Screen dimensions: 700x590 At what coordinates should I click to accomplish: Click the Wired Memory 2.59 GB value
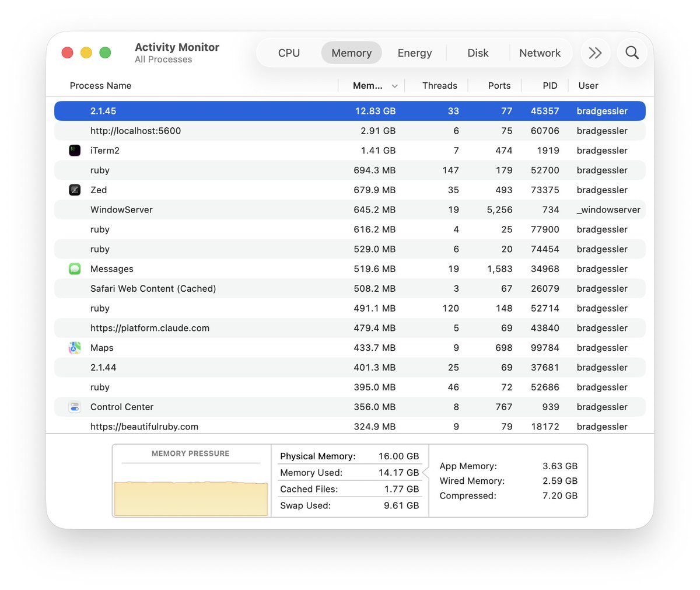(560, 481)
